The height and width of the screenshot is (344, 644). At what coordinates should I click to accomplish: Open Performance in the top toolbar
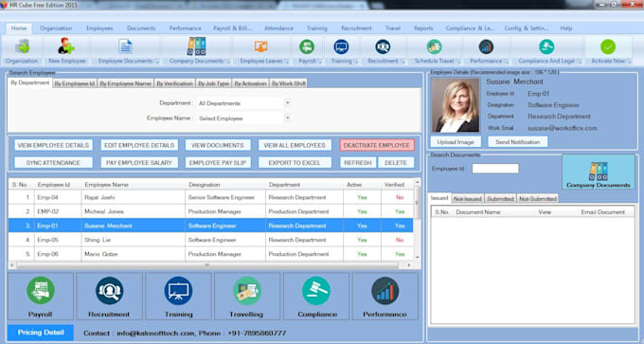pyautogui.click(x=486, y=46)
